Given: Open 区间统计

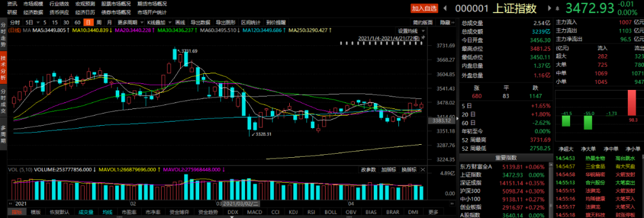Looking at the screenshot, I should pos(250,22).
